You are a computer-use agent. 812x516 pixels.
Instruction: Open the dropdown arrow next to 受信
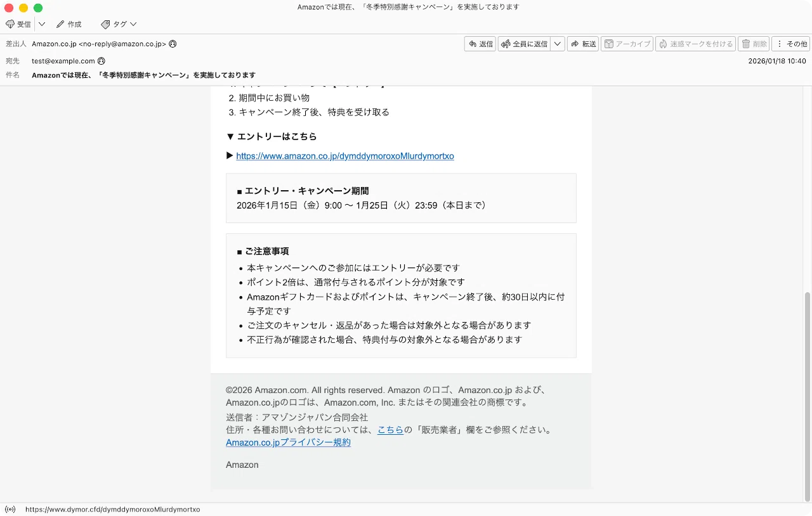pos(42,24)
